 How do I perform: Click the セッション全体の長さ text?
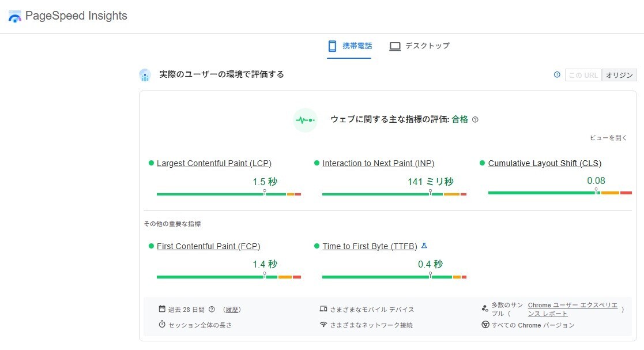point(200,325)
